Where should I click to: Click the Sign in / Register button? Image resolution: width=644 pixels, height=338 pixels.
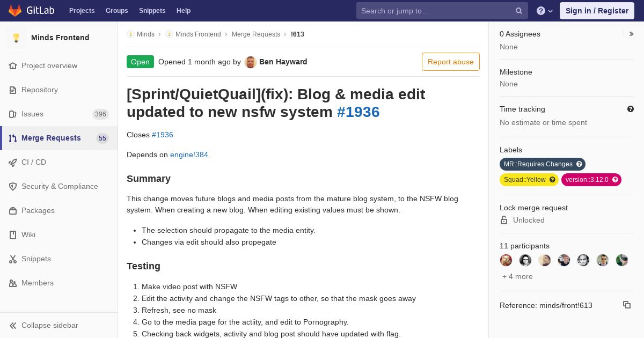click(597, 11)
